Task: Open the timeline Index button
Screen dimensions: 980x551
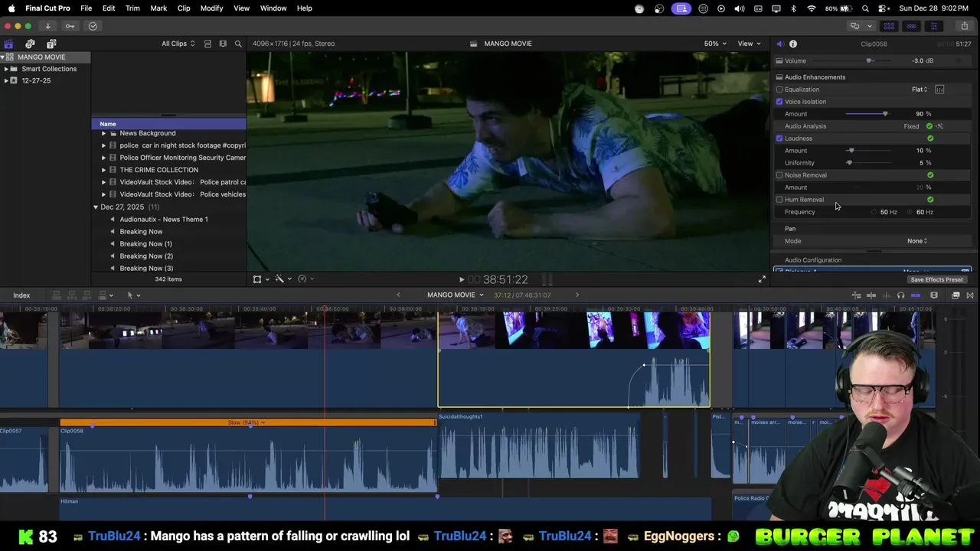Action: [21, 295]
